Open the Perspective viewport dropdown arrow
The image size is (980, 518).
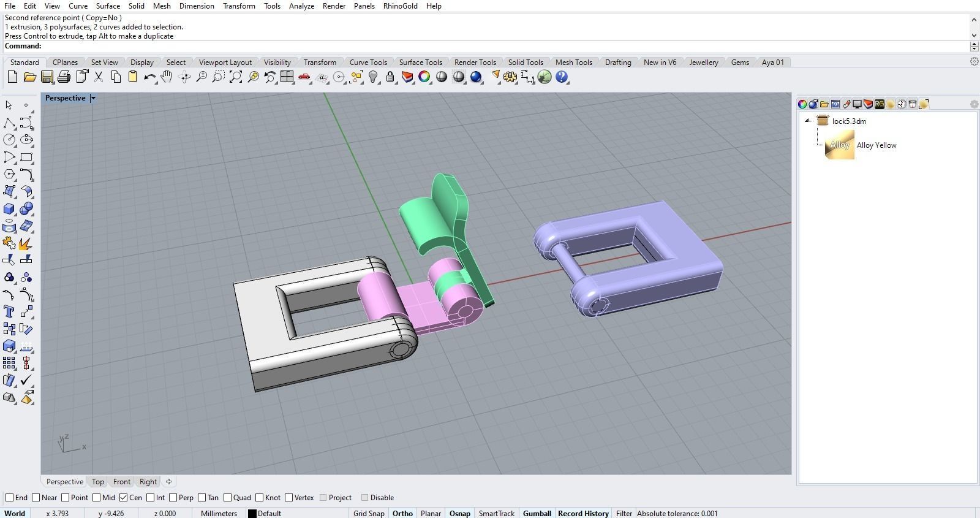coord(93,98)
